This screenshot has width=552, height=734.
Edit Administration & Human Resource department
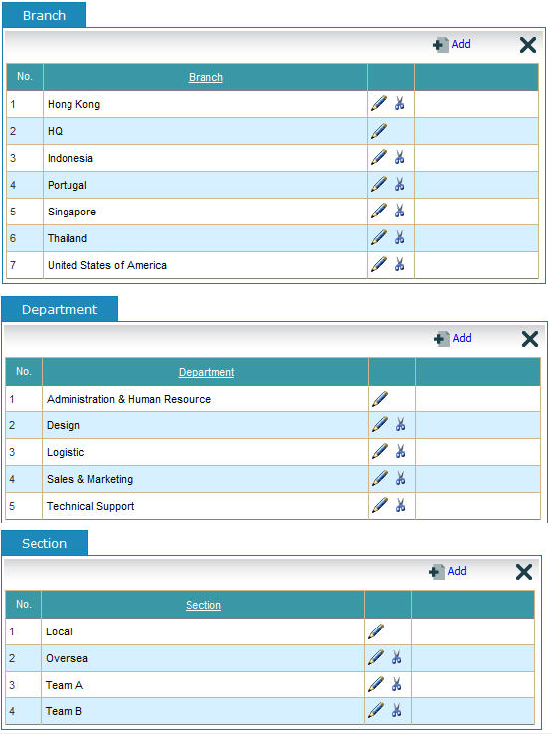point(380,399)
